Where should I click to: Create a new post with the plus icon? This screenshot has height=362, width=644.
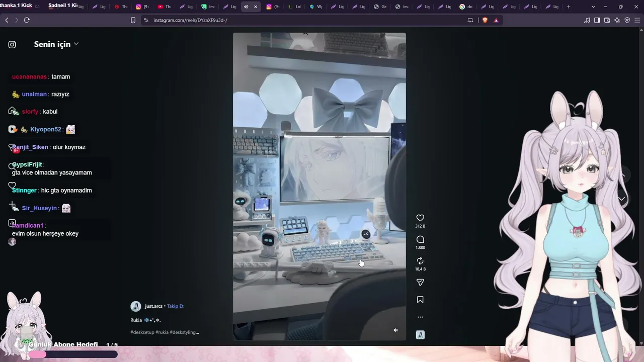click(x=12, y=204)
